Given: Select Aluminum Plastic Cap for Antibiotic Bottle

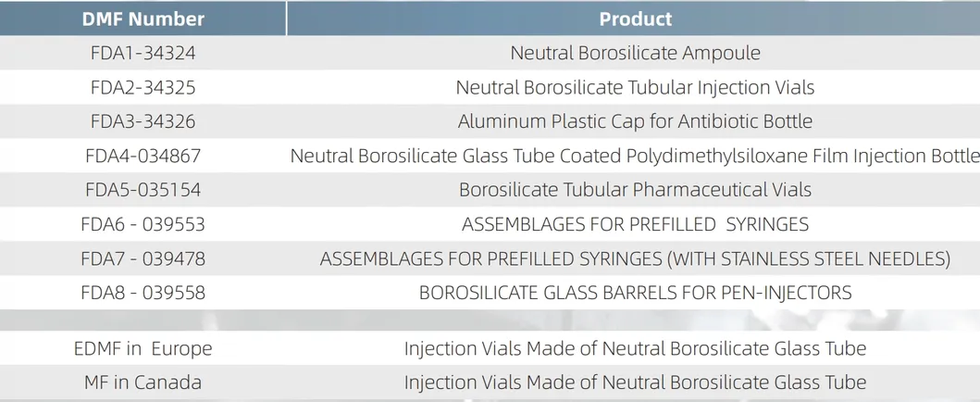Looking at the screenshot, I should pyautogui.click(x=635, y=121).
